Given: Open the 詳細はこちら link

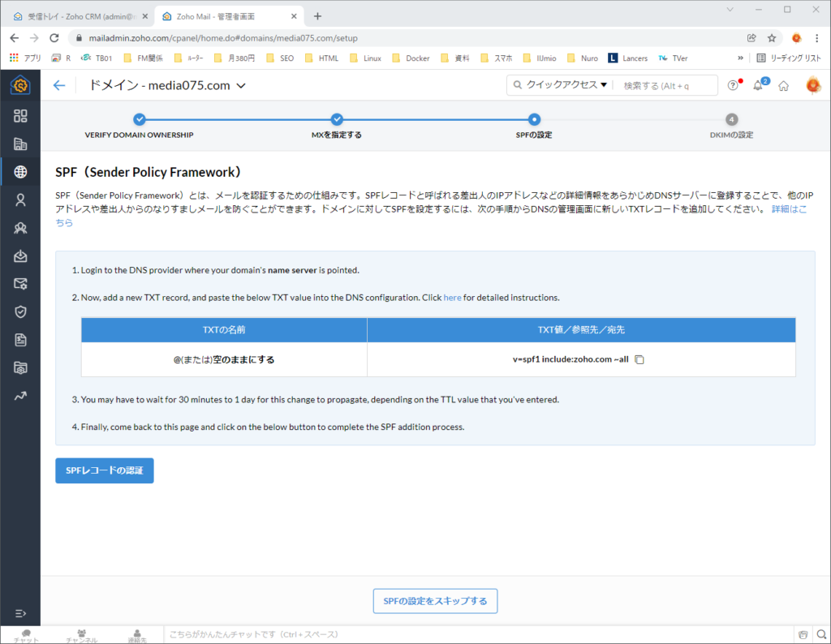Looking at the screenshot, I should coord(789,209).
